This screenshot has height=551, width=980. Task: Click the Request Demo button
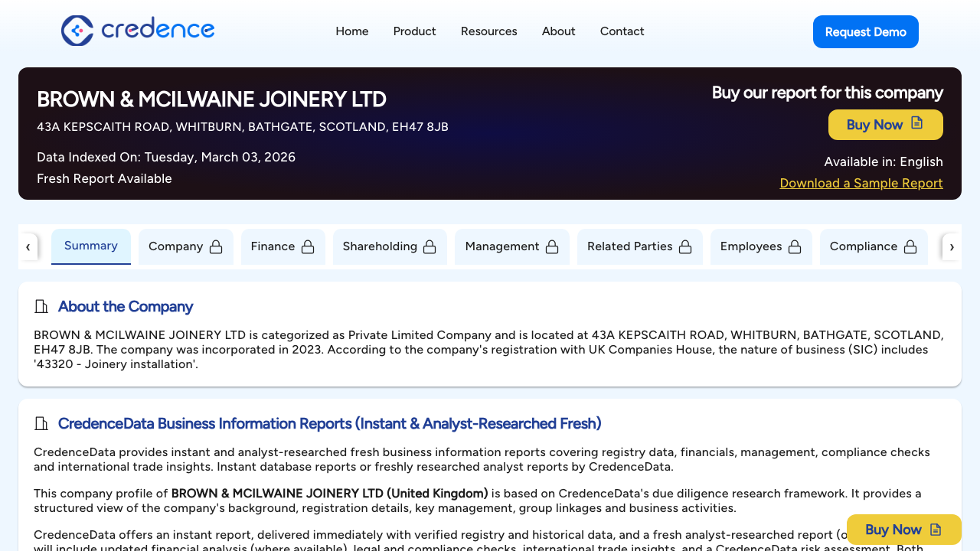(x=866, y=31)
